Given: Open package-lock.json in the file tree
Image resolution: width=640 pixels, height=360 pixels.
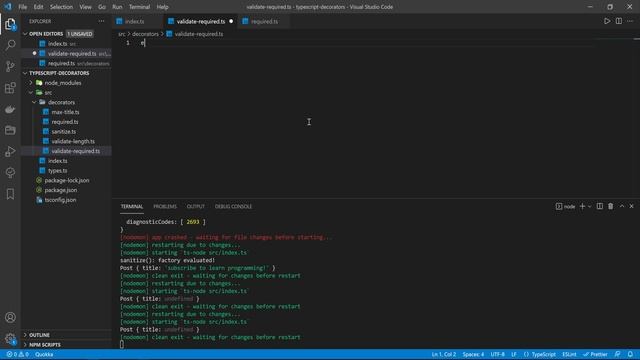Looking at the screenshot, I should 67,180.
